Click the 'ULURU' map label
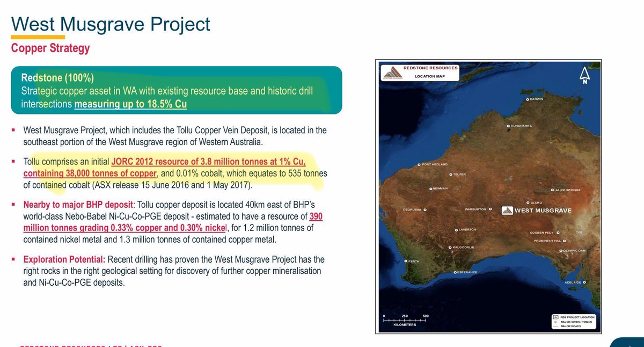Screen dimensions: 644x347 [537, 202]
